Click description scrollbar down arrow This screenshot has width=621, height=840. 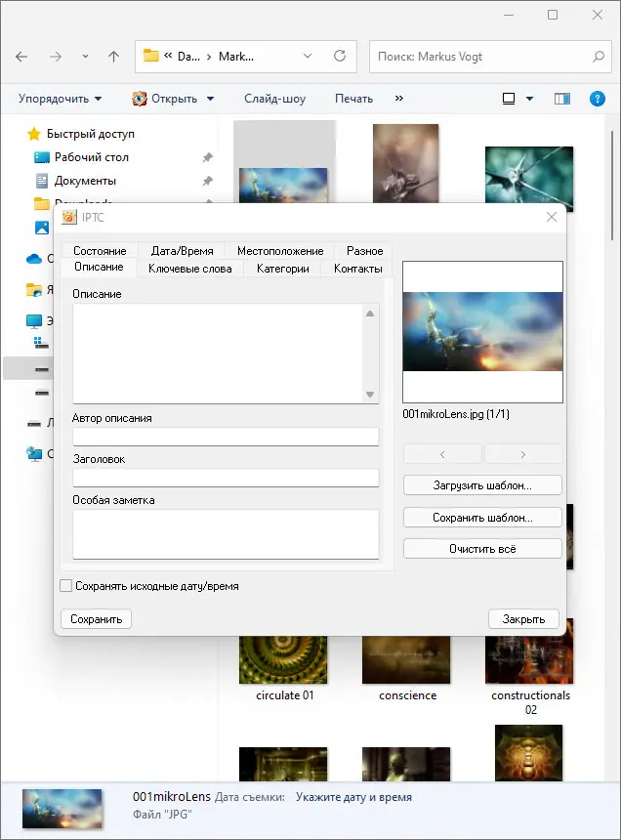370,395
